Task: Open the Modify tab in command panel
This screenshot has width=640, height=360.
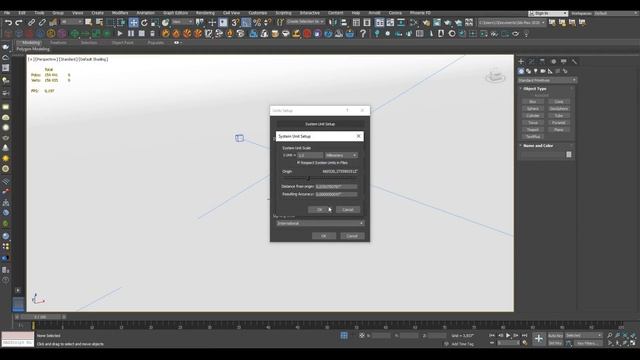Action: tap(531, 61)
